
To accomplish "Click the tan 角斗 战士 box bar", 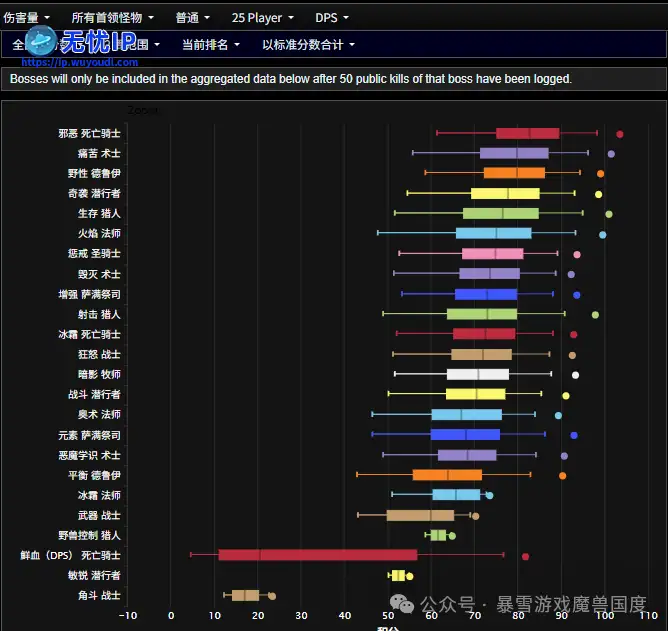I will [245, 595].
